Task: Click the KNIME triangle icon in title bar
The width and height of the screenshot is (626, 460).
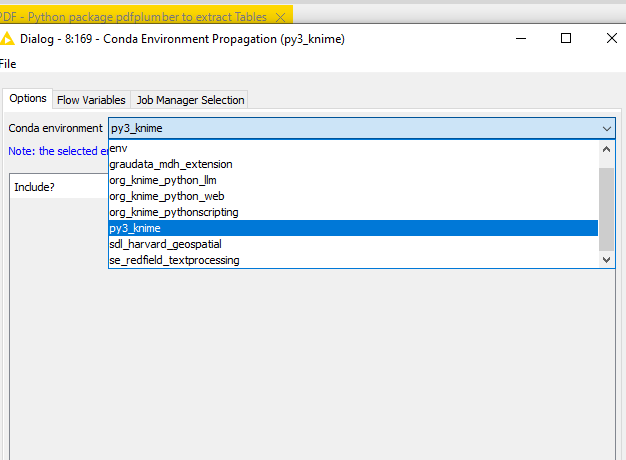Action: pyautogui.click(x=7, y=39)
